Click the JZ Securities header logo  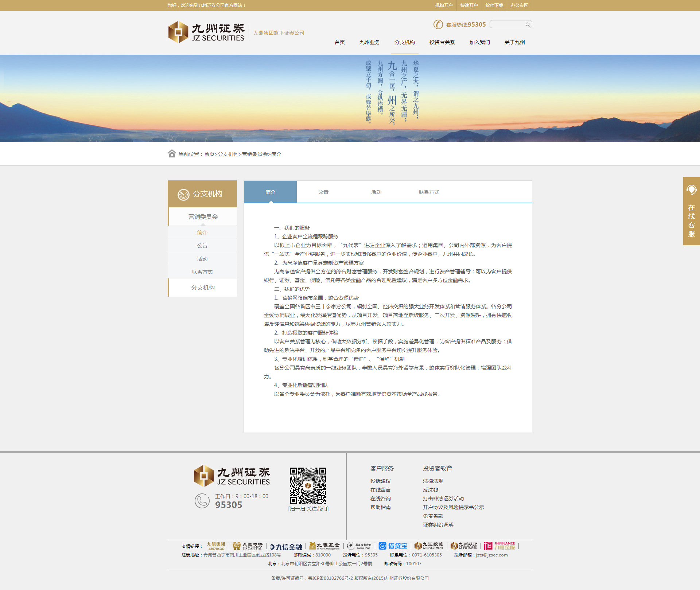[x=206, y=32]
